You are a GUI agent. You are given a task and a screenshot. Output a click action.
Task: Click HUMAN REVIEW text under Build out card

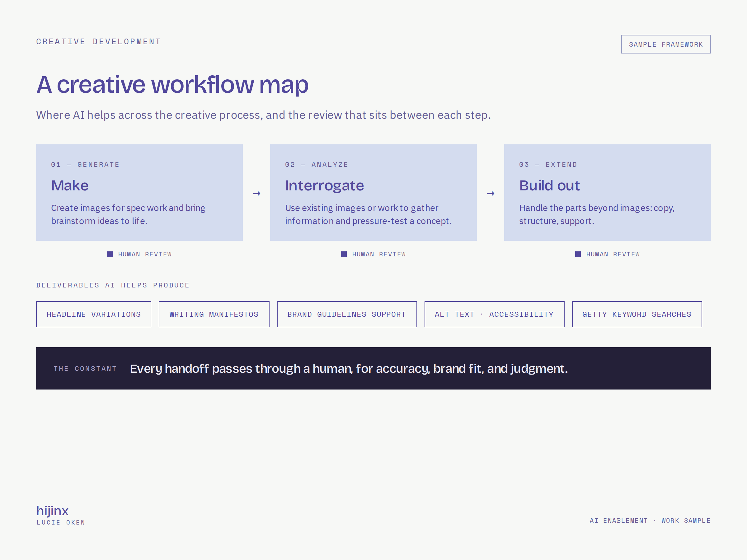click(613, 254)
